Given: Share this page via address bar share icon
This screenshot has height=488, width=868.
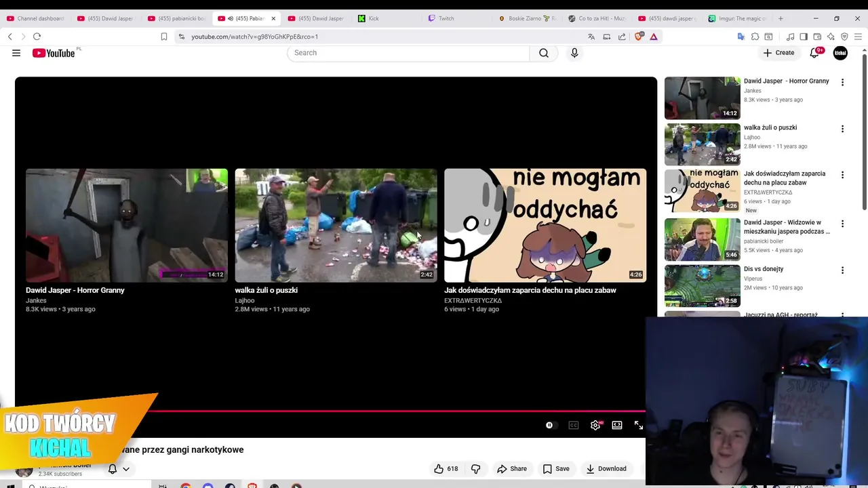Looking at the screenshot, I should tap(622, 37).
